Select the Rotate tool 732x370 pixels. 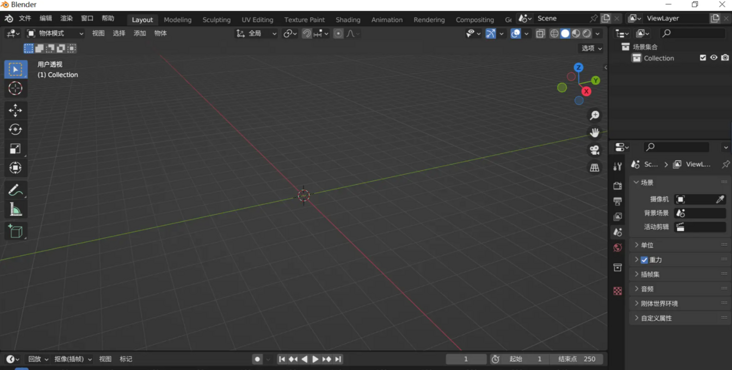point(15,129)
